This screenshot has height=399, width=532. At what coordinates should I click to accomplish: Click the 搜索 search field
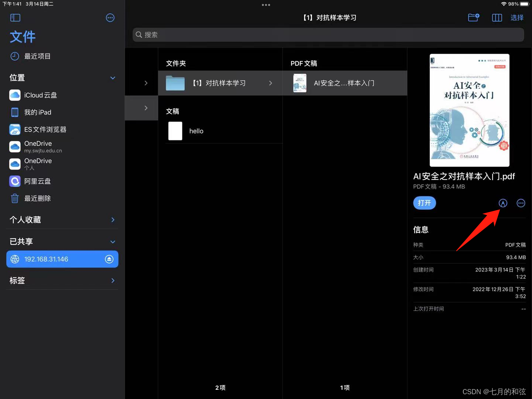tap(328, 35)
